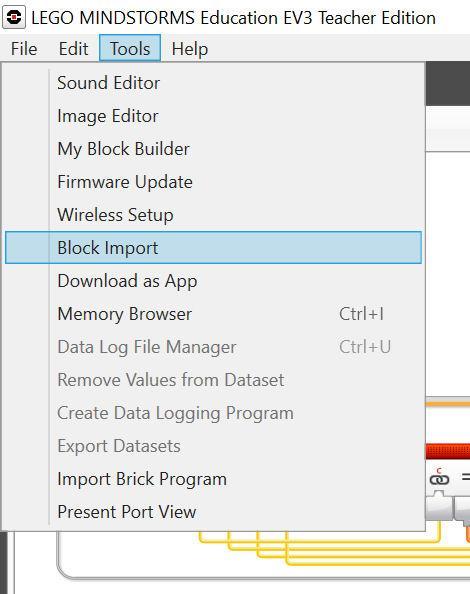Open the File menu
The image size is (470, 594).
24,48
